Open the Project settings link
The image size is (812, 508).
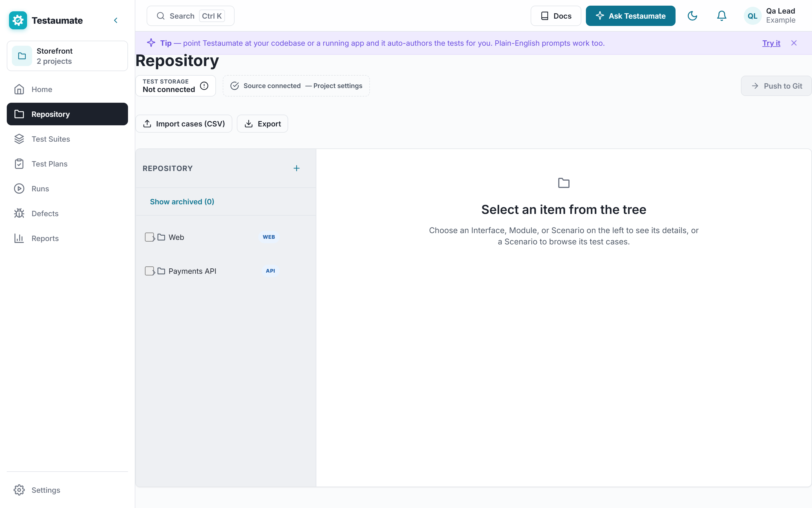337,86
